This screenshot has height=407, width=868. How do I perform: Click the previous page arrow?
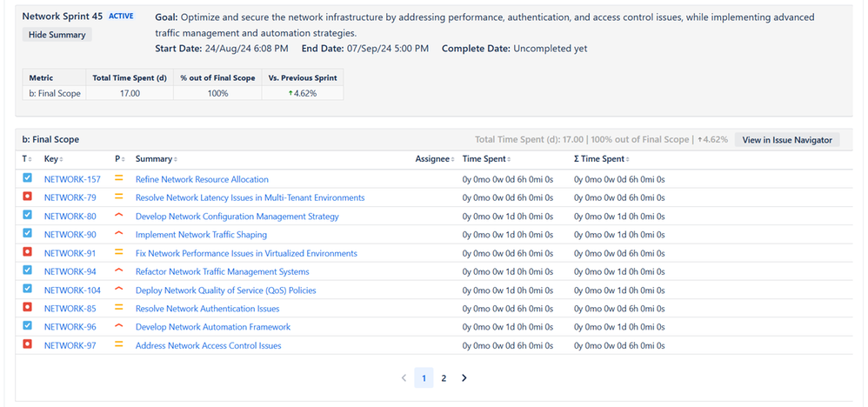[x=404, y=378]
